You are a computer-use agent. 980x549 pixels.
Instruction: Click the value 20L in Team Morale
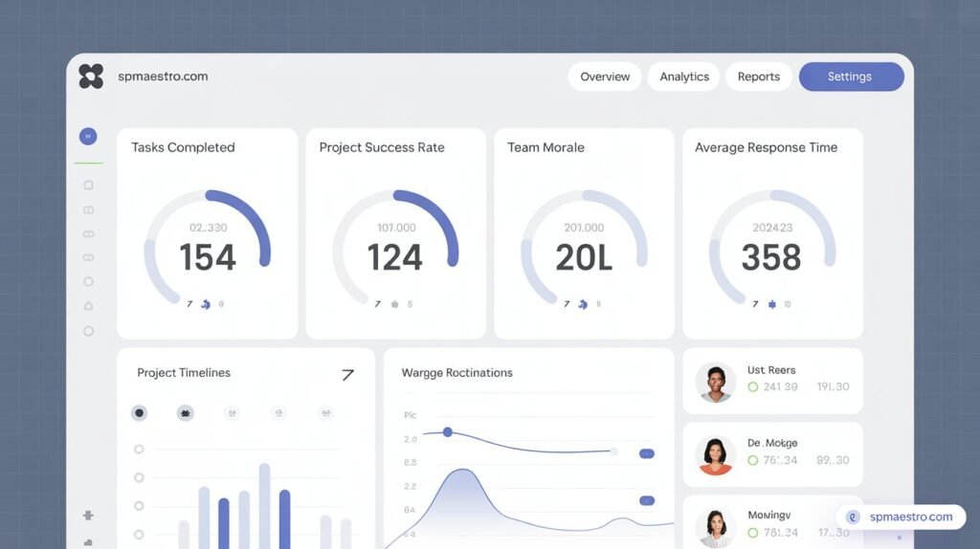[x=584, y=257]
